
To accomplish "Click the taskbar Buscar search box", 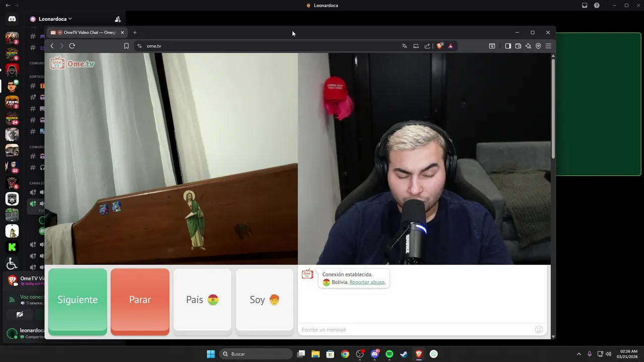I will click(257, 354).
